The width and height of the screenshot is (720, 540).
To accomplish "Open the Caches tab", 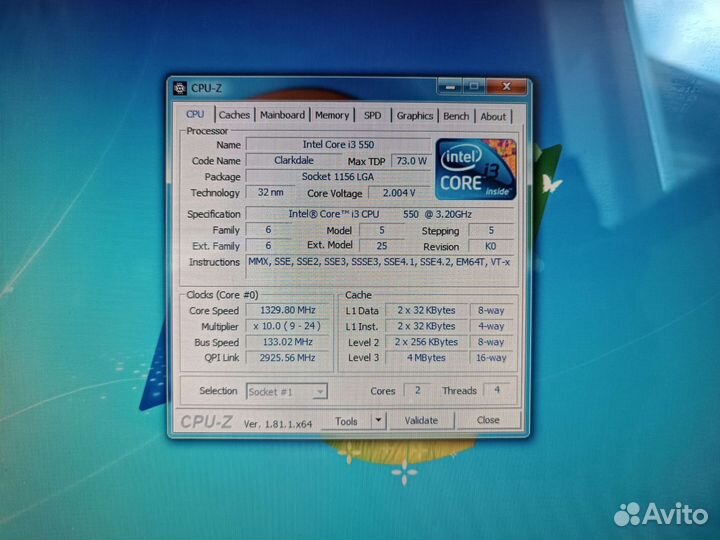I will pyautogui.click(x=234, y=115).
